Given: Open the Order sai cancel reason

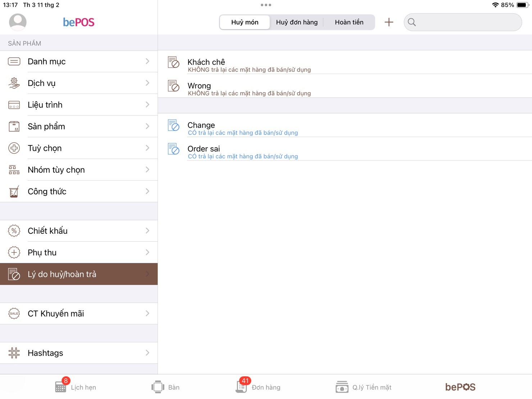Looking at the screenshot, I should [242, 151].
